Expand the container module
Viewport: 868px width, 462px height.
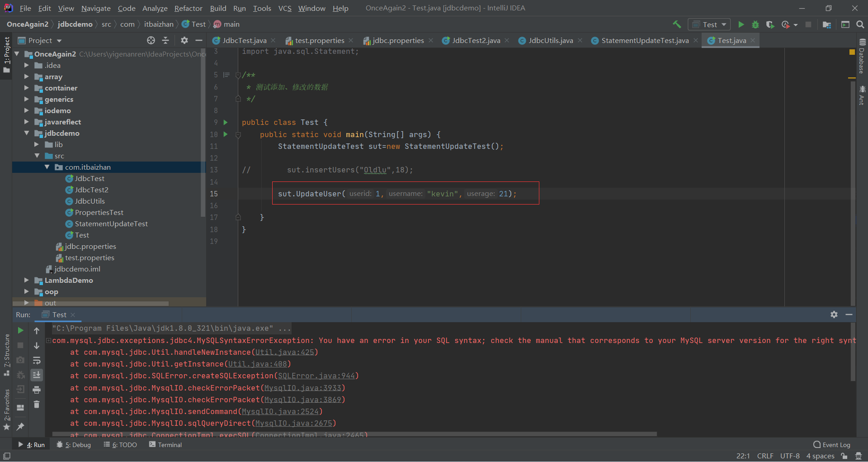tap(26, 88)
